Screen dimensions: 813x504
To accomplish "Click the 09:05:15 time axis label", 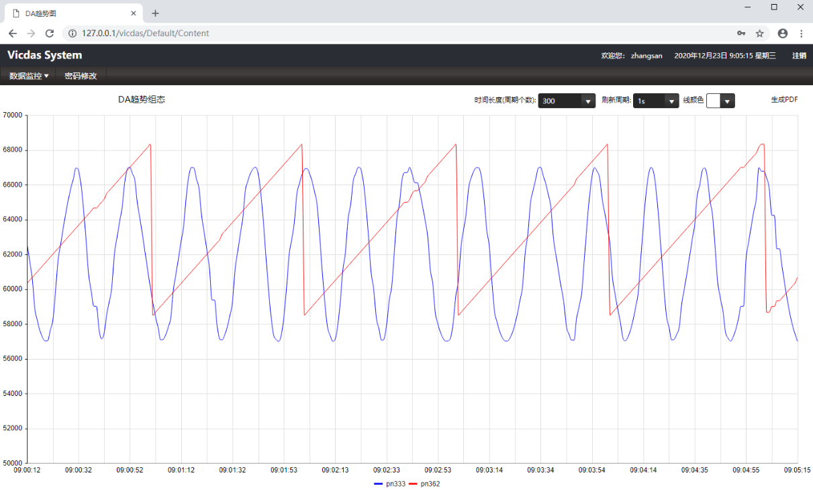I will click(798, 470).
